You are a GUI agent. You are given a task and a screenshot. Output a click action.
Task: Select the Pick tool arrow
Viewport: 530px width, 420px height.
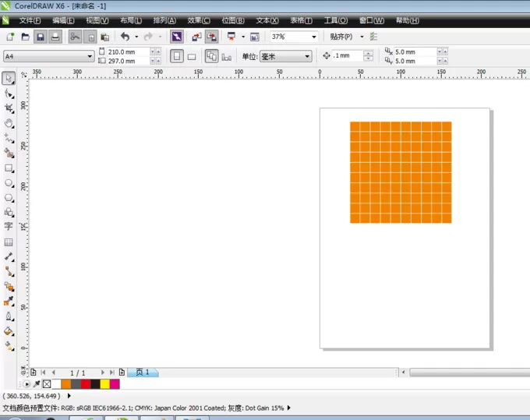[9, 78]
